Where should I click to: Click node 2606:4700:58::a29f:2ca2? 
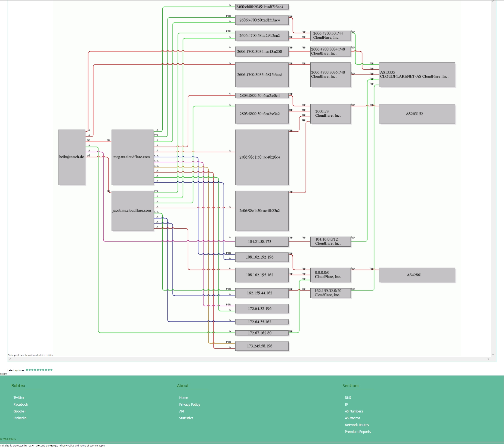click(262, 36)
